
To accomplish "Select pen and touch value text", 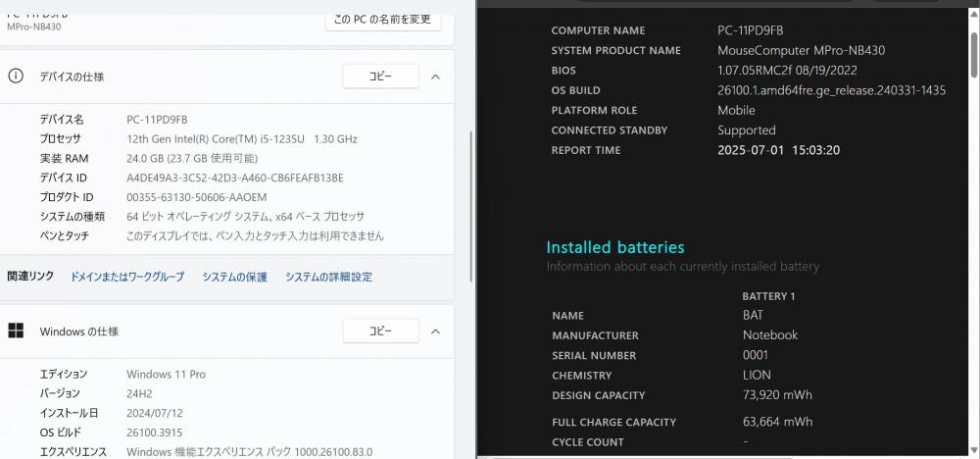I will (x=255, y=235).
